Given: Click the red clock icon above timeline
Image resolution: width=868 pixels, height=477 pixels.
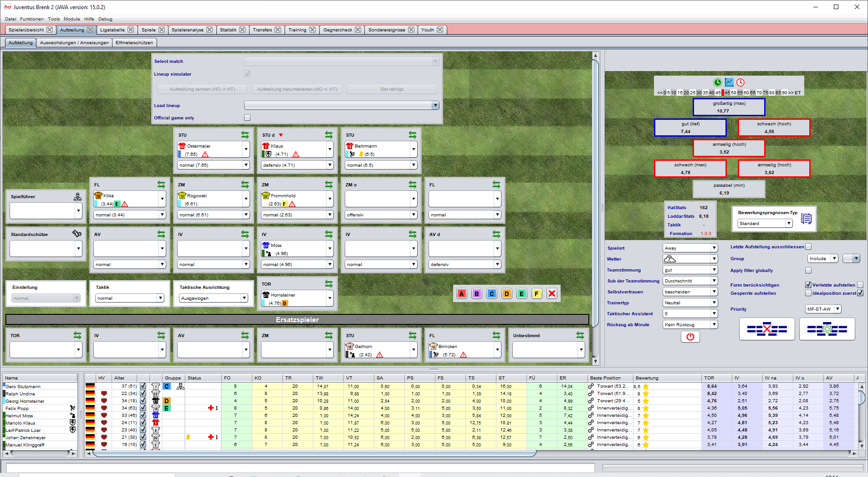Looking at the screenshot, I should 740,82.
